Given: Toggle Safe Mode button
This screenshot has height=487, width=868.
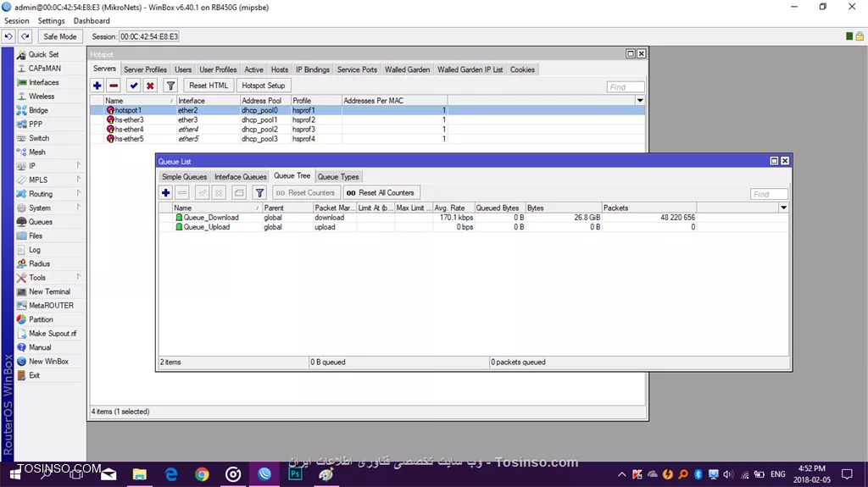Looking at the screenshot, I should tap(60, 36).
